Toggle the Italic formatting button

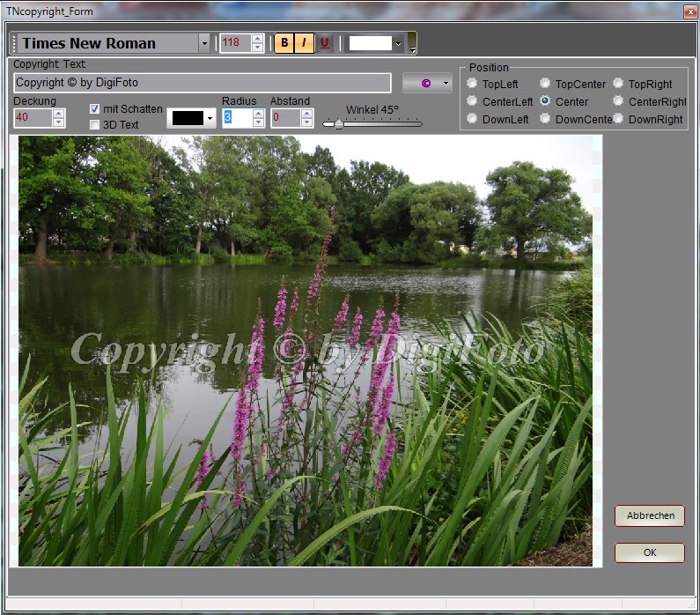tap(305, 43)
